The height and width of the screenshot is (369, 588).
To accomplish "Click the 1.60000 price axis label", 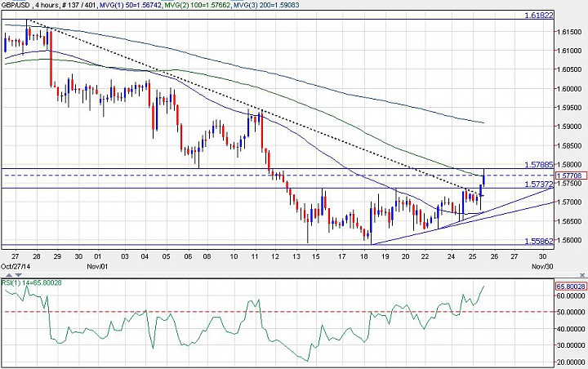I will (571, 89).
